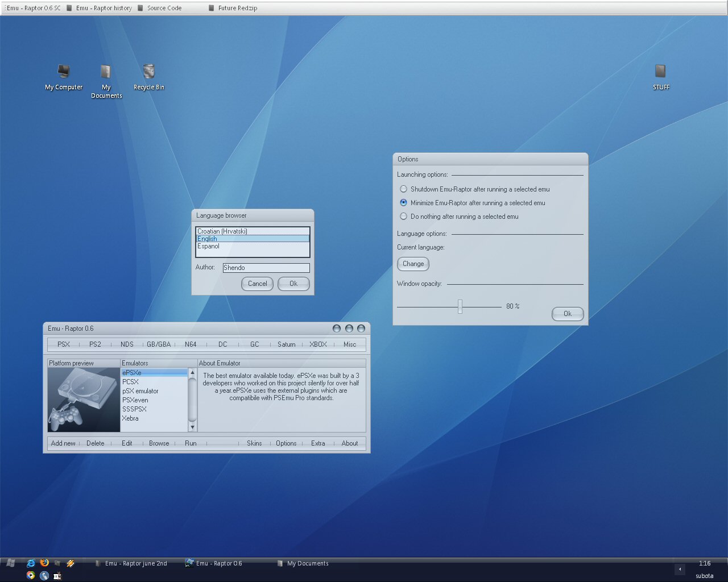The width and height of the screenshot is (728, 582).
Task: Select Xebra in the Emulators list
Action: pos(154,418)
